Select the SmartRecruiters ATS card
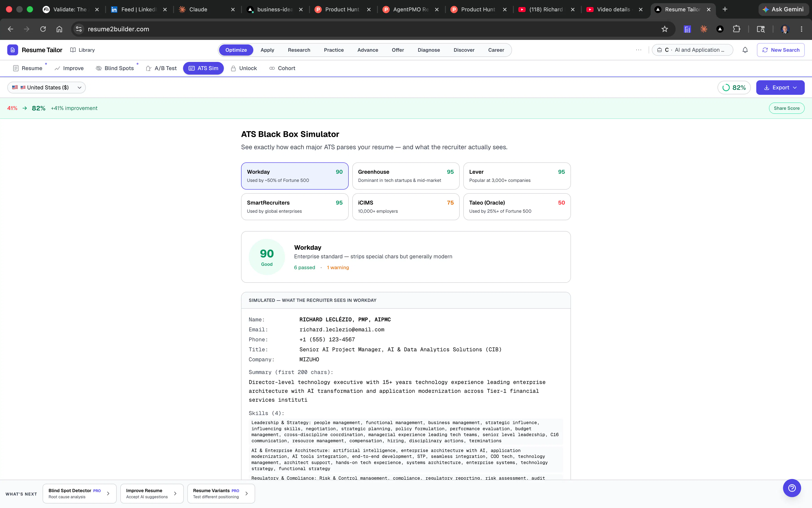Image resolution: width=812 pixels, height=508 pixels. 295,207
